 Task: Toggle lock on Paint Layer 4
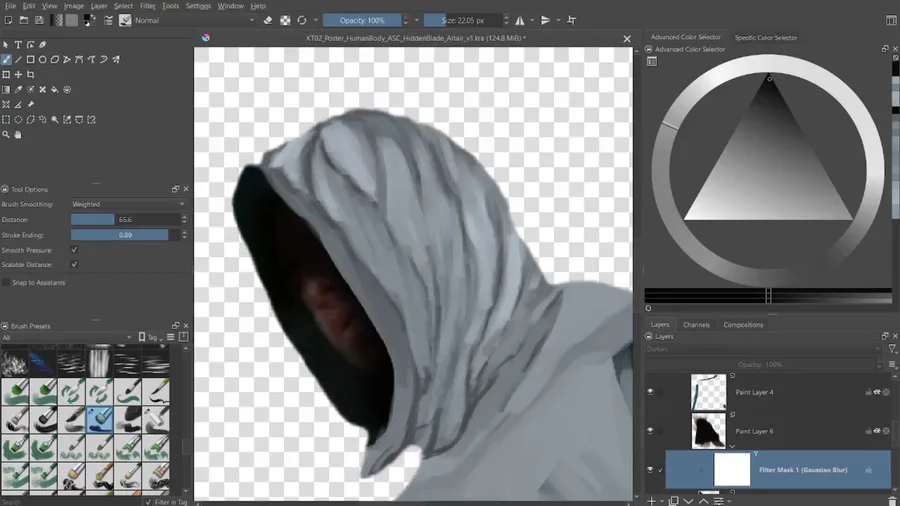tap(868, 392)
